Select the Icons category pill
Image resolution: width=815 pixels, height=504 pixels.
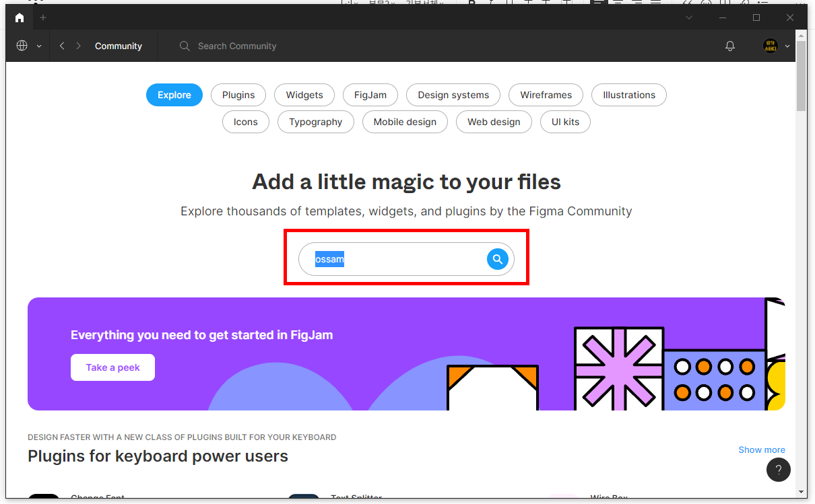246,122
